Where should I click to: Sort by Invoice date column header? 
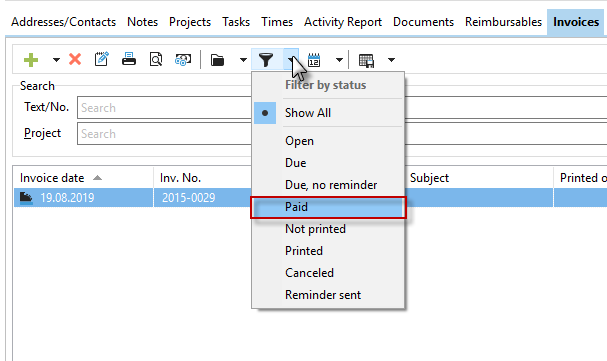pos(83,178)
